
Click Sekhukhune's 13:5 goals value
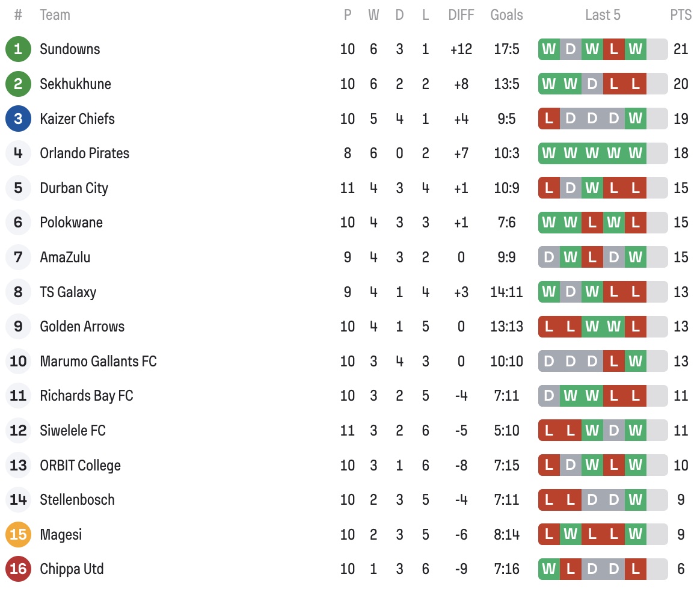[506, 84]
